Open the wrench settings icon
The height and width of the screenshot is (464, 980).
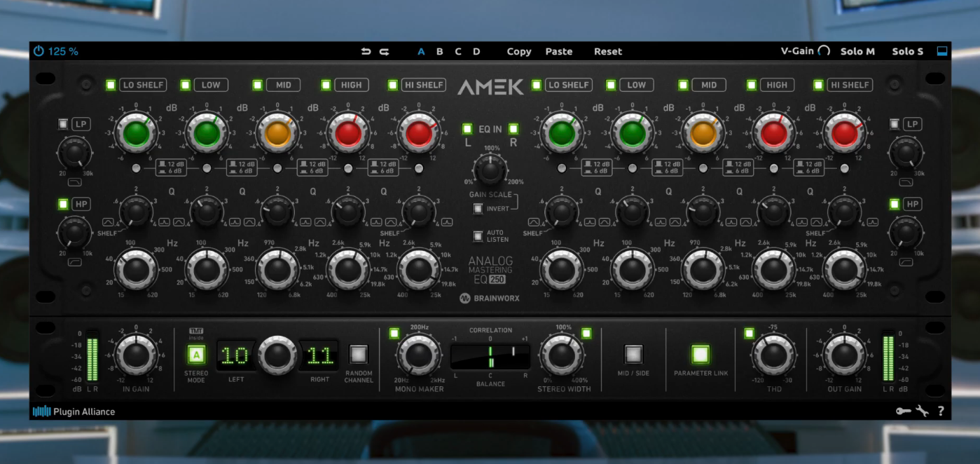[923, 411]
